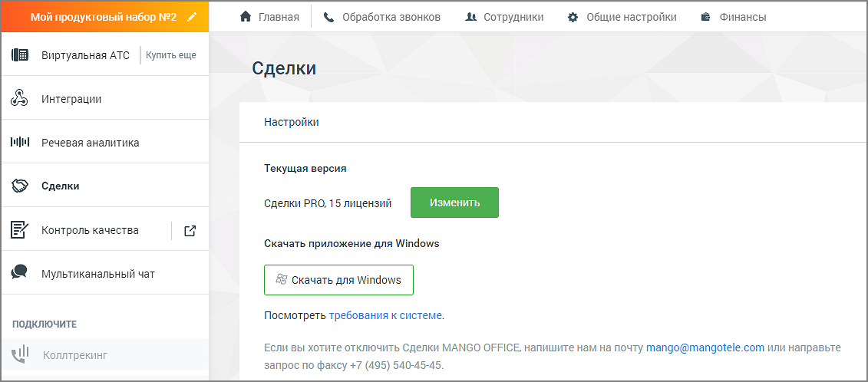The image size is (868, 382).
Task: Open the требования к системе link
Action: (x=385, y=315)
